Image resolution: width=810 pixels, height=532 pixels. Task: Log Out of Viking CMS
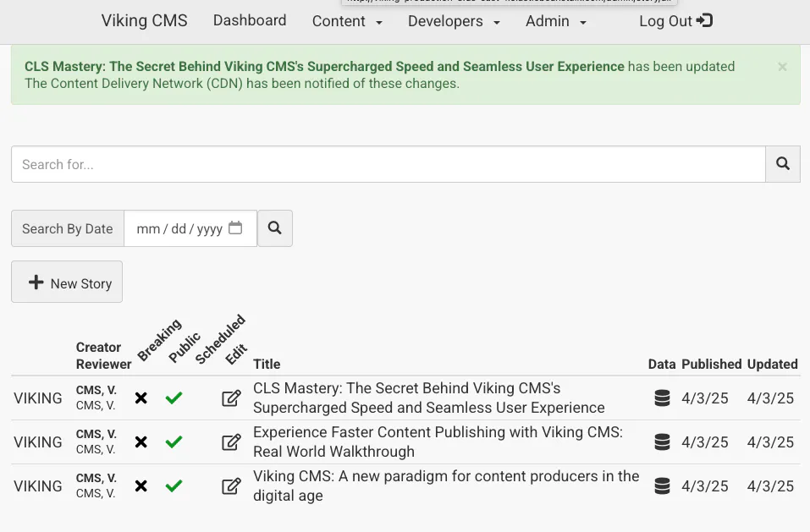tap(675, 21)
